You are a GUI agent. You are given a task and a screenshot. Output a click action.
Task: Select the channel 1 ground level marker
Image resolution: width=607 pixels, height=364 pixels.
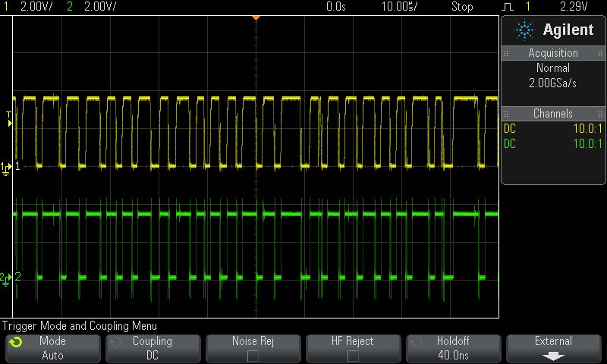pyautogui.click(x=7, y=166)
